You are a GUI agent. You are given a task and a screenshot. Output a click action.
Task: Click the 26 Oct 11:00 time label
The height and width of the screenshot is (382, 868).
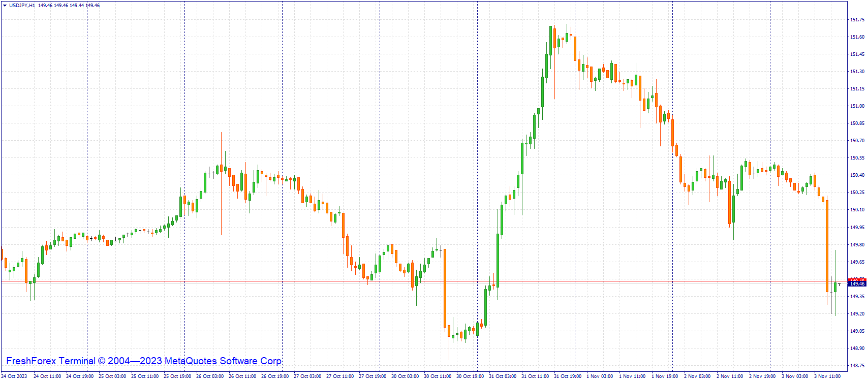pos(242,376)
